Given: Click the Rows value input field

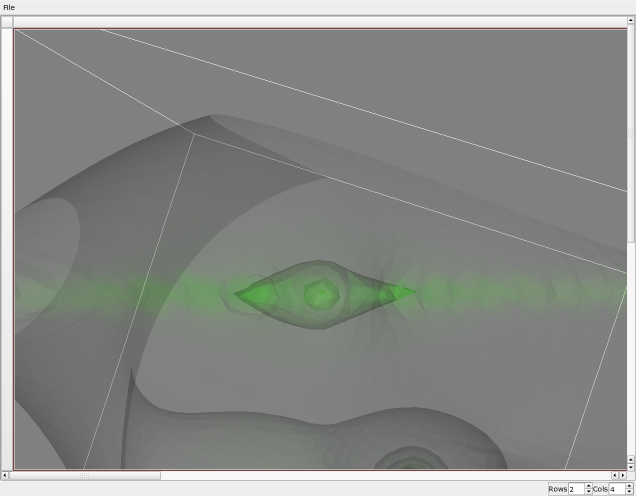Looking at the screenshot, I should coord(576,489).
